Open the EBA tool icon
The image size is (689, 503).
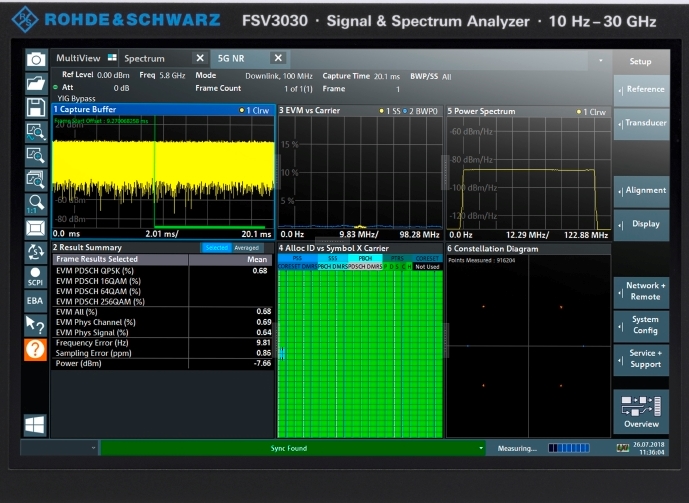[36, 299]
